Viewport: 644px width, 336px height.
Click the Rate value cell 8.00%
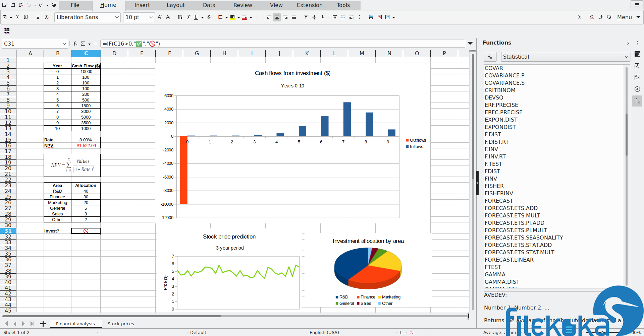(86, 140)
